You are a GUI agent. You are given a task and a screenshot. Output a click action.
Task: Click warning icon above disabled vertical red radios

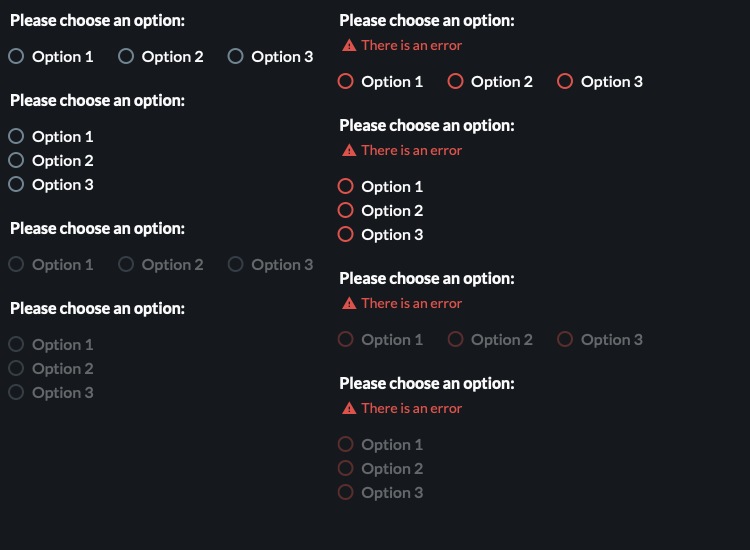coord(349,408)
